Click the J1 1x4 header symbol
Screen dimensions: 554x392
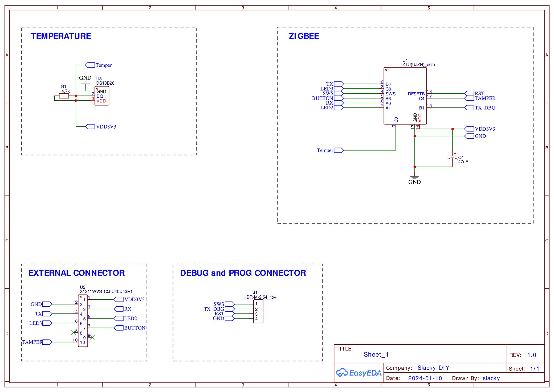(x=258, y=311)
